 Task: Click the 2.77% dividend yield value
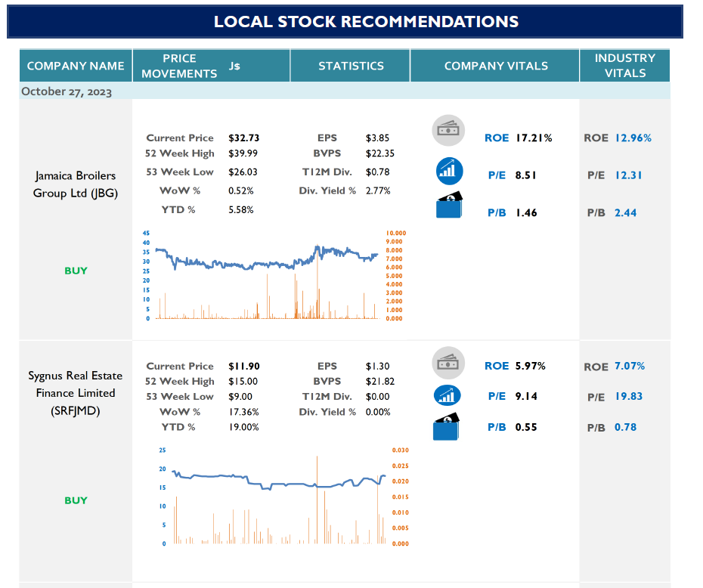(x=378, y=191)
